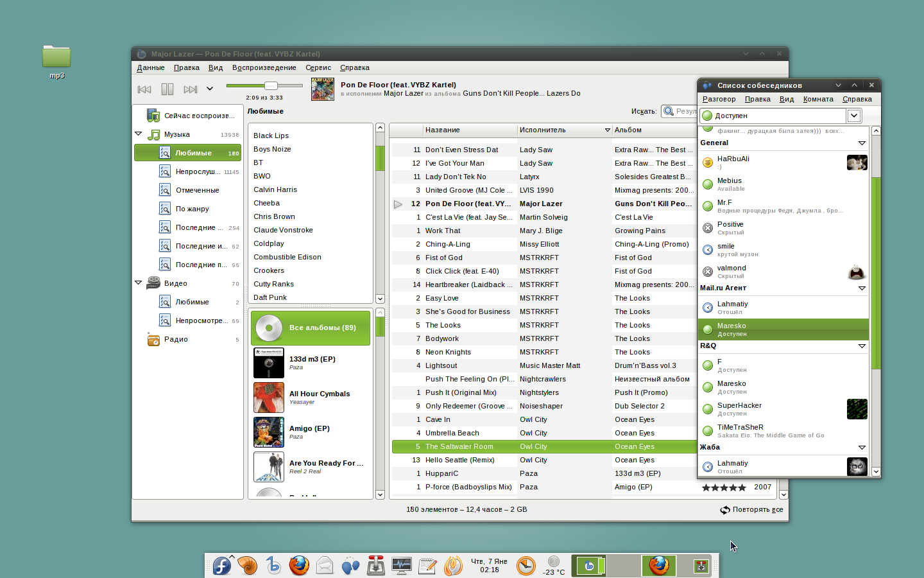
Task: Open the Воспроизведение menu
Action: point(264,67)
